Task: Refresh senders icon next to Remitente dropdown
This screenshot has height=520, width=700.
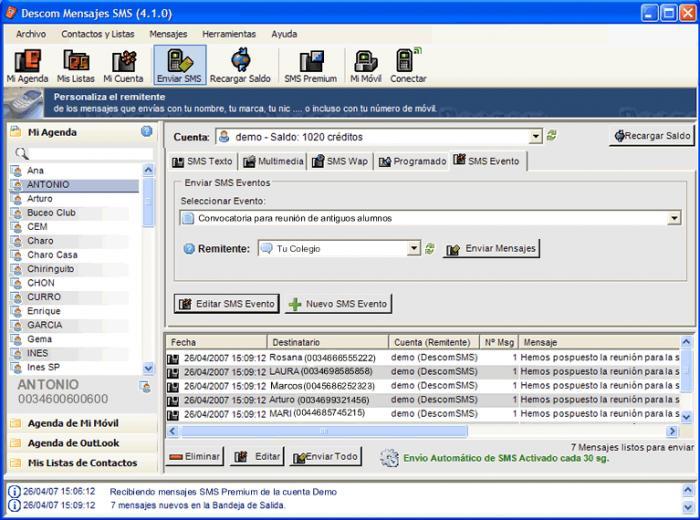Action: pos(430,249)
